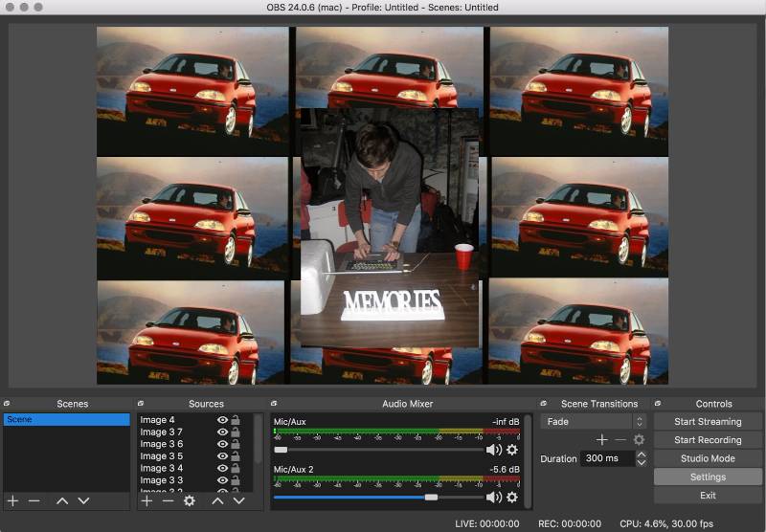Click the Start Streaming button
The height and width of the screenshot is (532, 766).
click(708, 421)
